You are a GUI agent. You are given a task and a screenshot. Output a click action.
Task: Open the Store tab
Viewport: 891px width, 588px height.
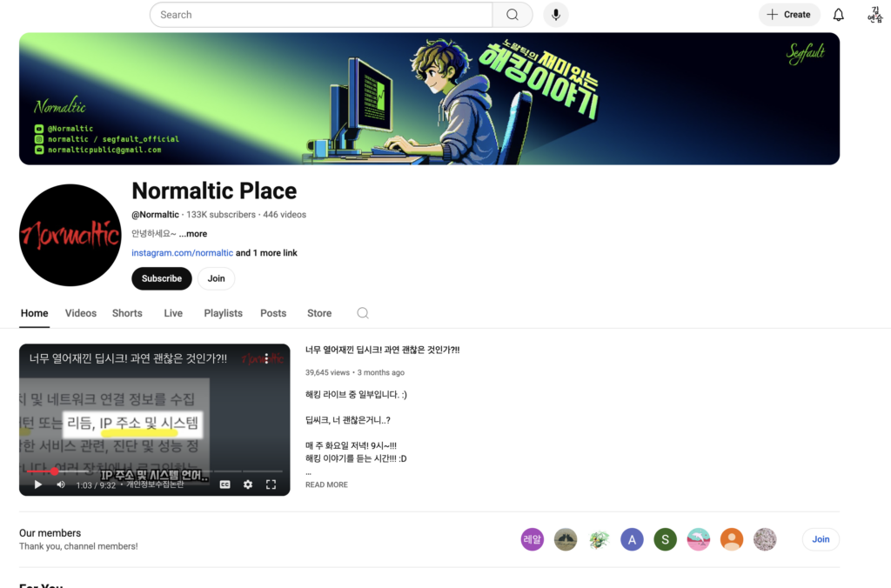pos(319,313)
